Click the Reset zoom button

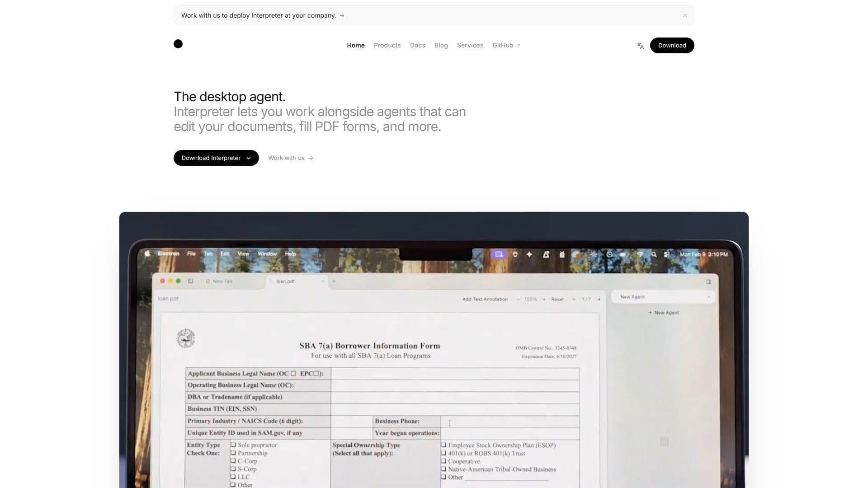(x=557, y=299)
